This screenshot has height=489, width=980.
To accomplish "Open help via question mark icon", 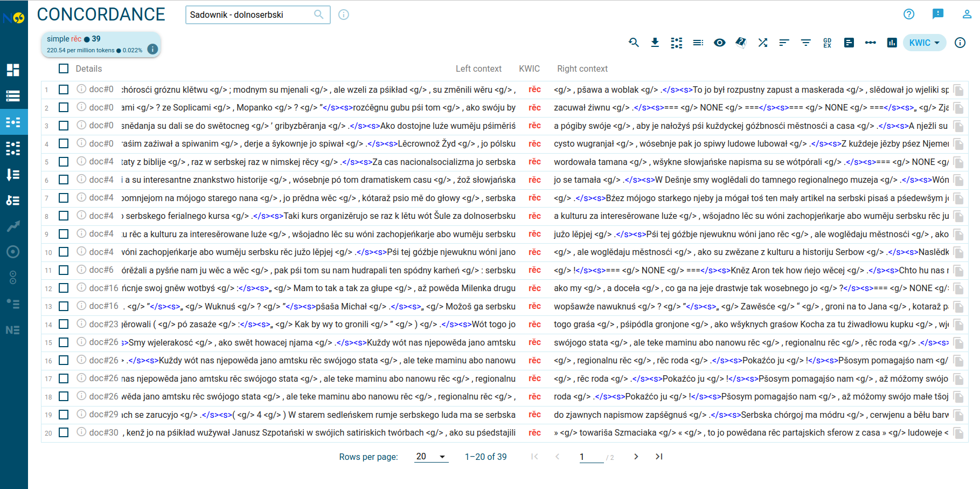I will pyautogui.click(x=909, y=14).
